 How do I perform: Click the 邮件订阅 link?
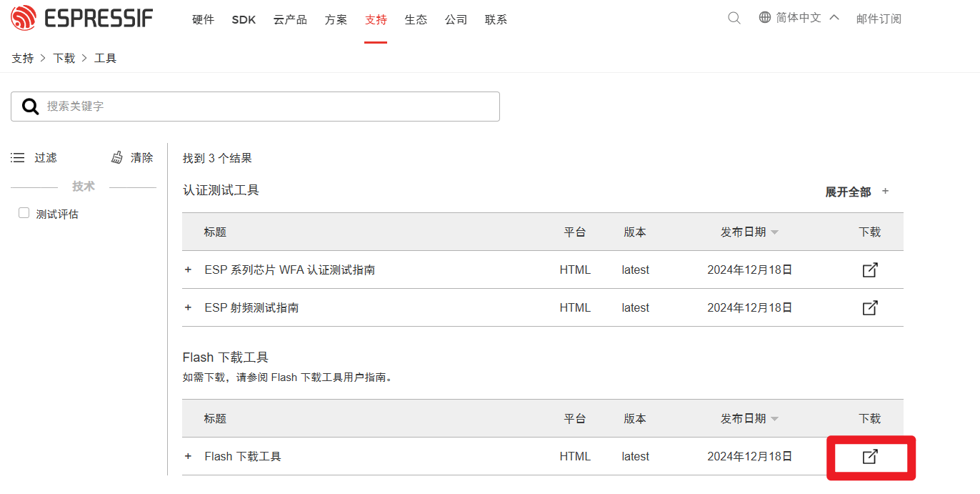(879, 19)
